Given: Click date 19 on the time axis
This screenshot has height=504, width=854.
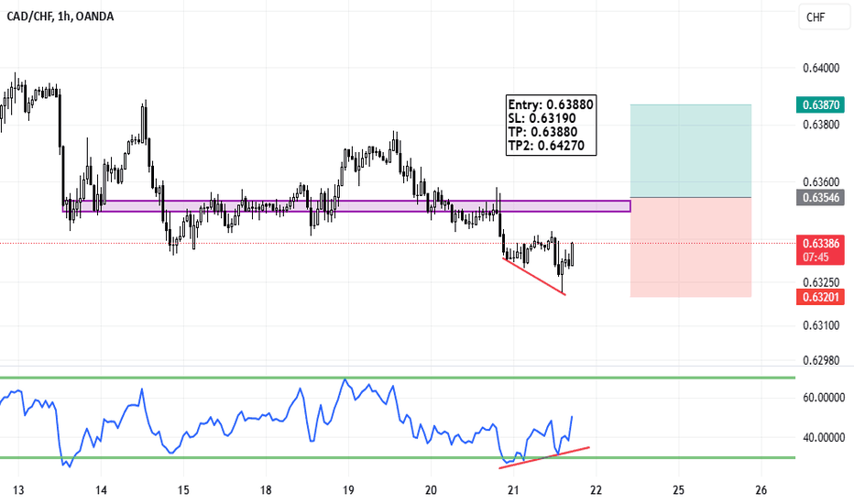Looking at the screenshot, I should (348, 490).
